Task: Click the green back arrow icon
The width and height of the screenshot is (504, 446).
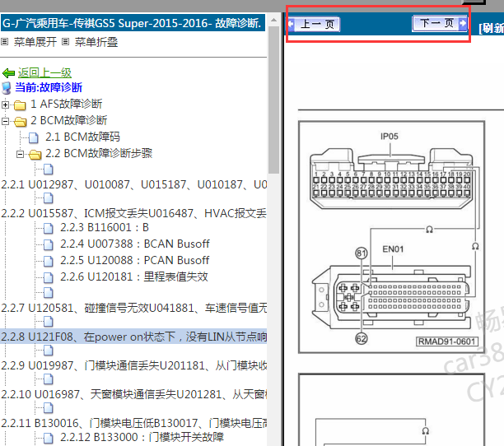Action: point(9,73)
